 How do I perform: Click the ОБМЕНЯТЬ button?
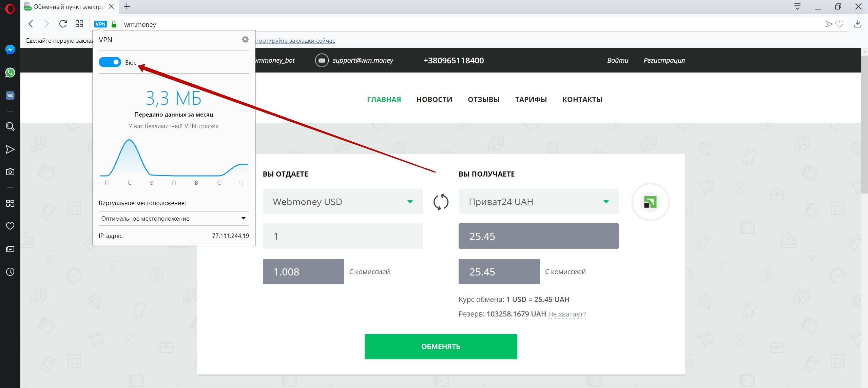tap(441, 346)
